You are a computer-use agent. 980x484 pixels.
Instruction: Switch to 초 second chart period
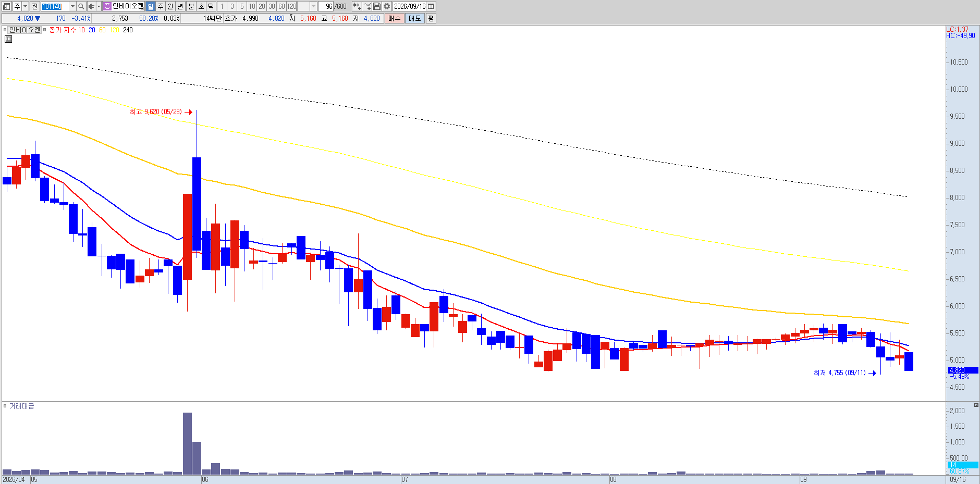(201, 6)
